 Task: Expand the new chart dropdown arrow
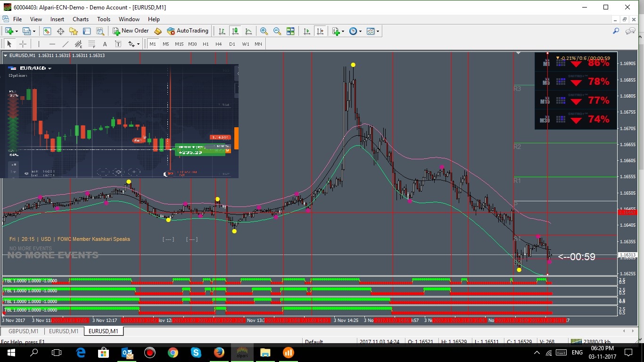pos(17,31)
